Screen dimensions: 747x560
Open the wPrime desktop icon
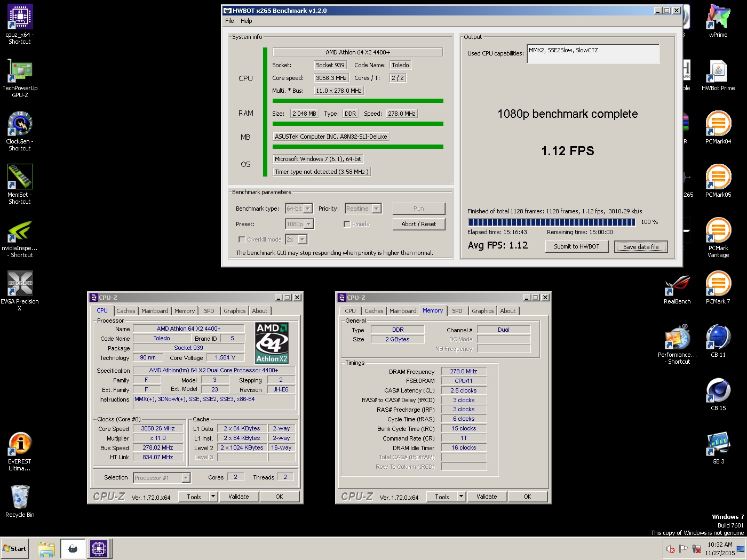pyautogui.click(x=718, y=20)
